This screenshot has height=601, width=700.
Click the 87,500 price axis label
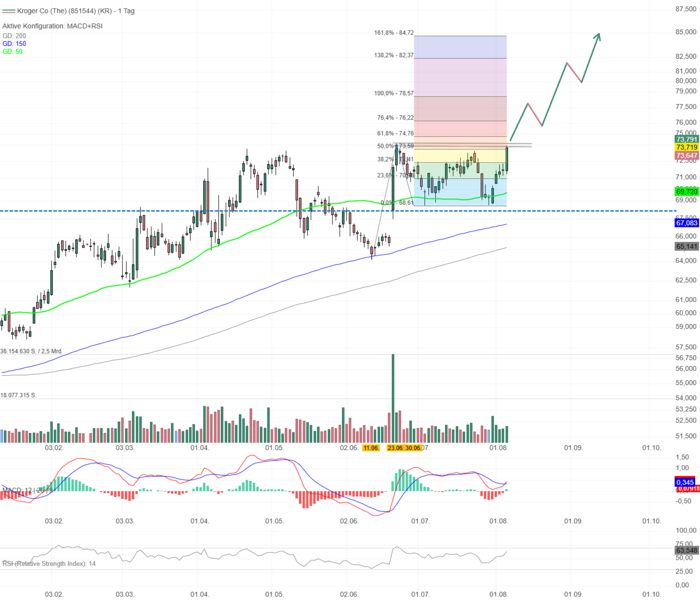pyautogui.click(x=686, y=9)
